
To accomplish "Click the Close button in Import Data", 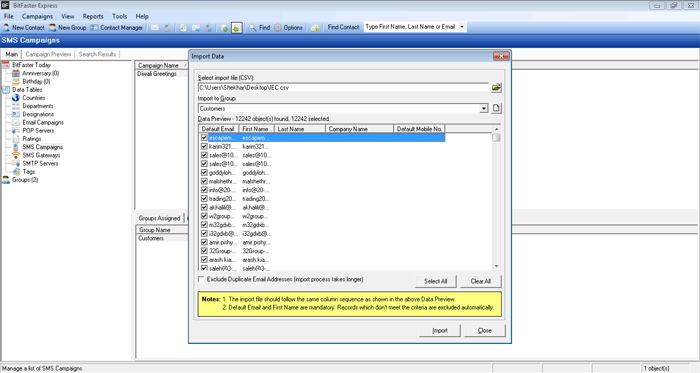I will click(484, 331).
